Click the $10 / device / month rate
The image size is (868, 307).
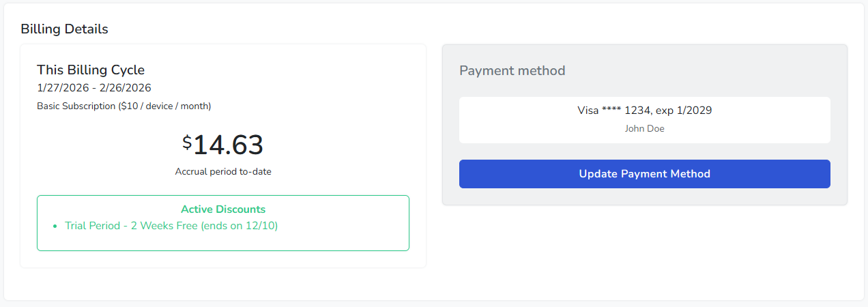coord(164,106)
